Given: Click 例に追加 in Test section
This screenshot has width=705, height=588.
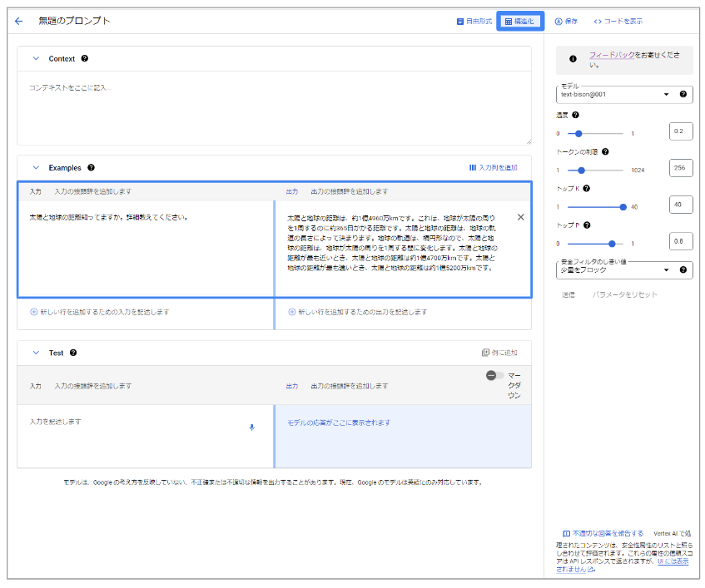Looking at the screenshot, I should coord(499,353).
